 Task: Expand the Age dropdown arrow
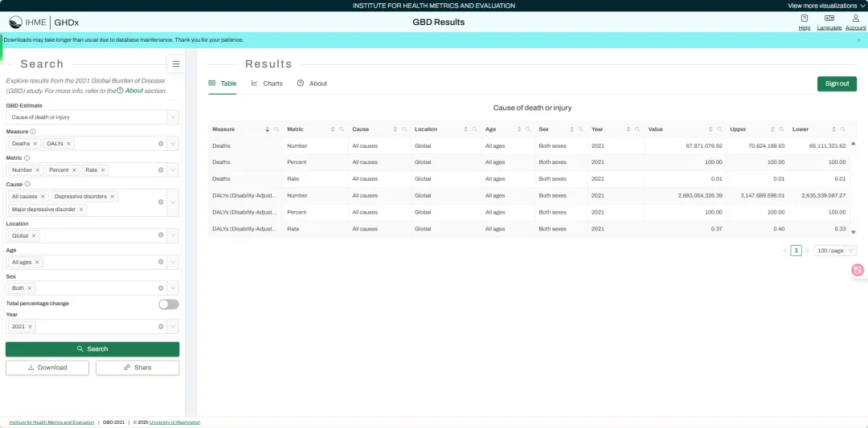[x=174, y=262]
